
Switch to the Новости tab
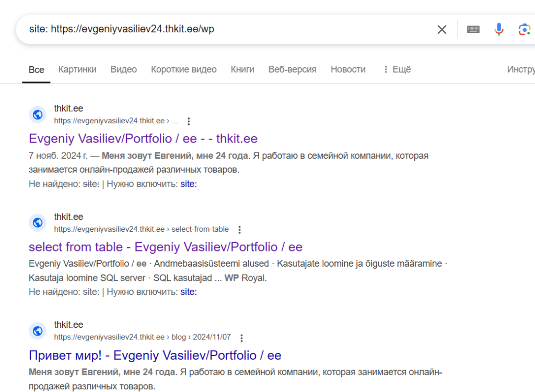[x=348, y=69]
